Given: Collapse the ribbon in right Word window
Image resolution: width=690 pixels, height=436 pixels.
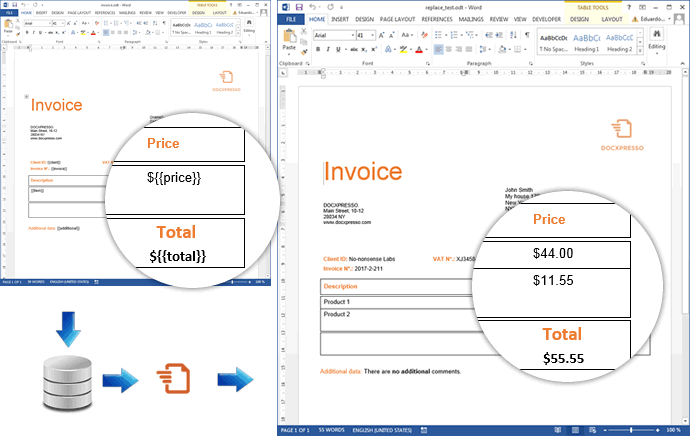Looking at the screenshot, I should point(683,64).
